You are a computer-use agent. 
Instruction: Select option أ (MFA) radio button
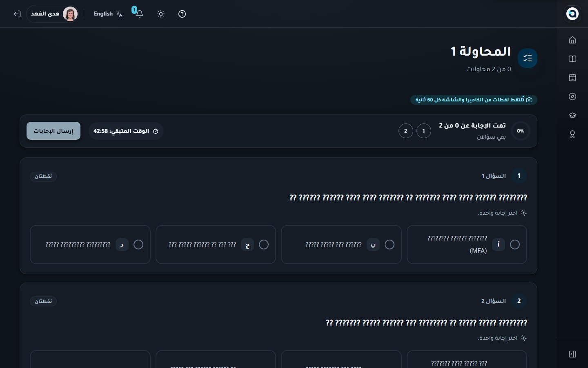pos(515,245)
